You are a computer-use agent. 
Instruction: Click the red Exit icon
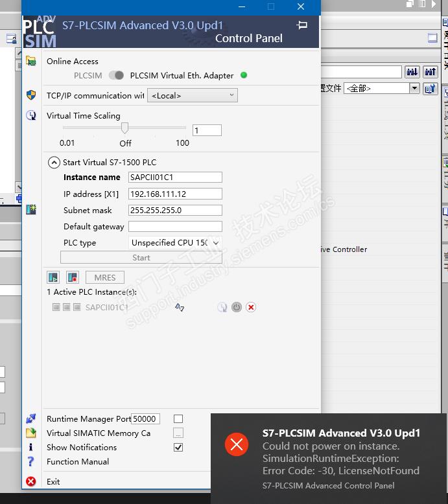31,481
